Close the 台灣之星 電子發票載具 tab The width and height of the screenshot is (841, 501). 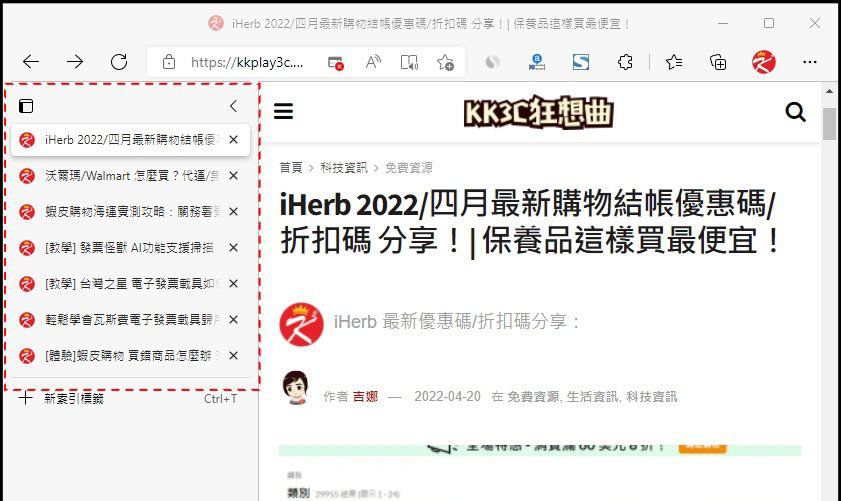point(233,284)
